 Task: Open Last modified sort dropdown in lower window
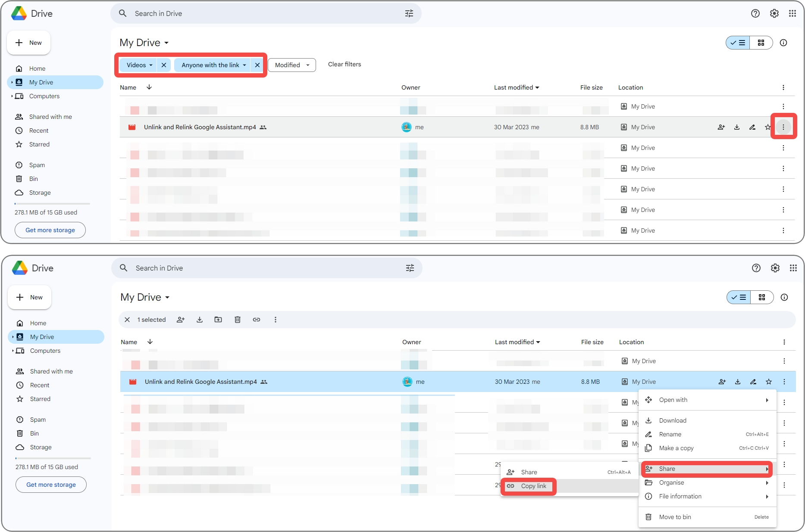(517, 342)
